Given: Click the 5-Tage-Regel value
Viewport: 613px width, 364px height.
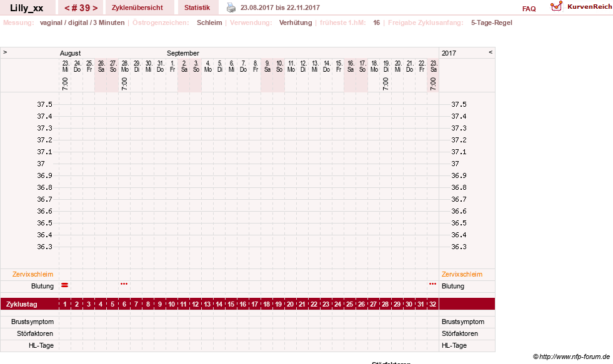Looking at the screenshot, I should pyautogui.click(x=491, y=22).
